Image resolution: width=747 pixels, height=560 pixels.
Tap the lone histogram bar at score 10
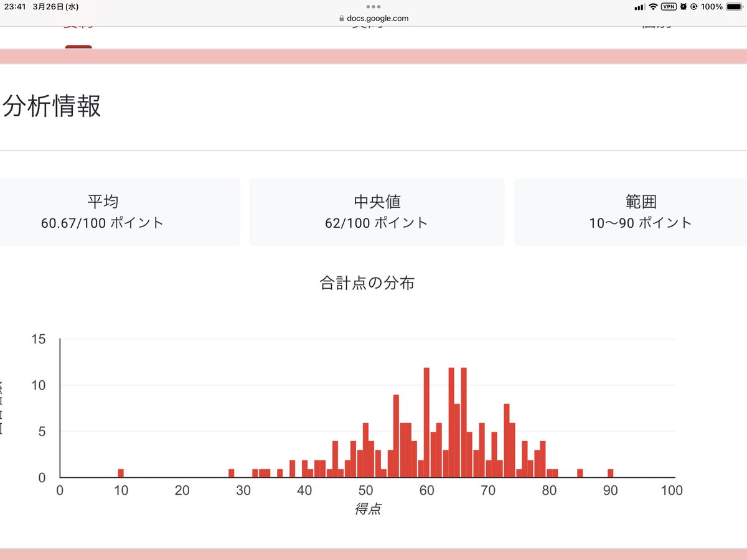coord(121,473)
